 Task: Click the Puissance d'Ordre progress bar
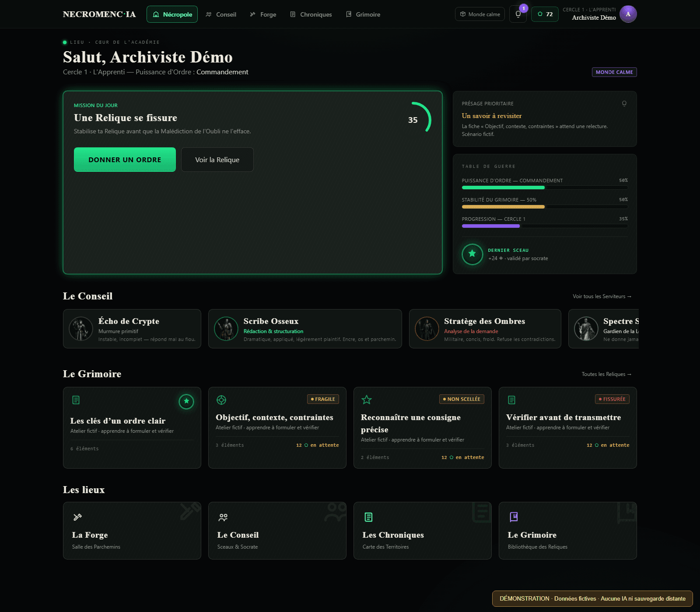pos(545,188)
